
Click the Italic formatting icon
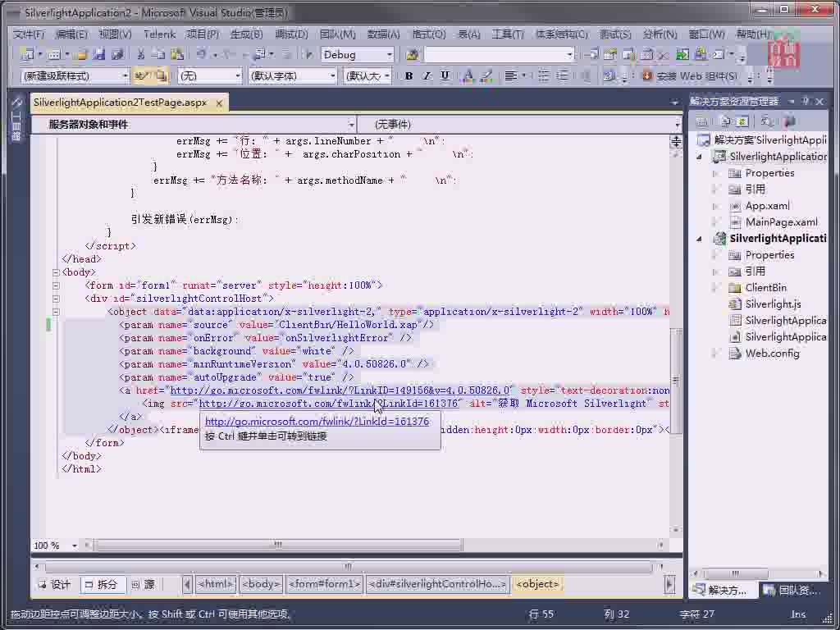point(427,76)
